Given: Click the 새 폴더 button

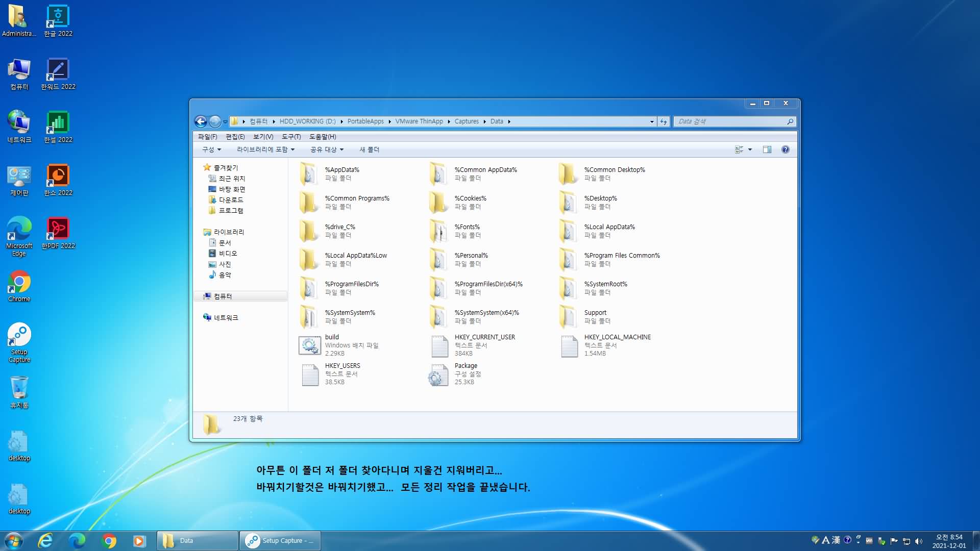Looking at the screenshot, I should pos(369,149).
